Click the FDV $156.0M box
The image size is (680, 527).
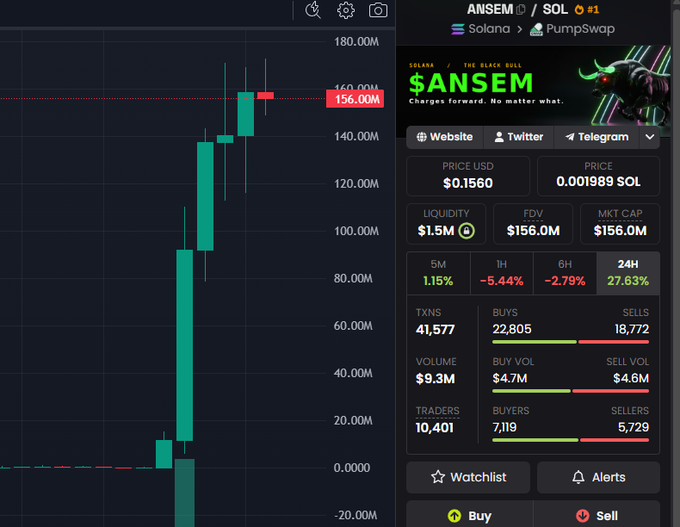click(x=533, y=224)
